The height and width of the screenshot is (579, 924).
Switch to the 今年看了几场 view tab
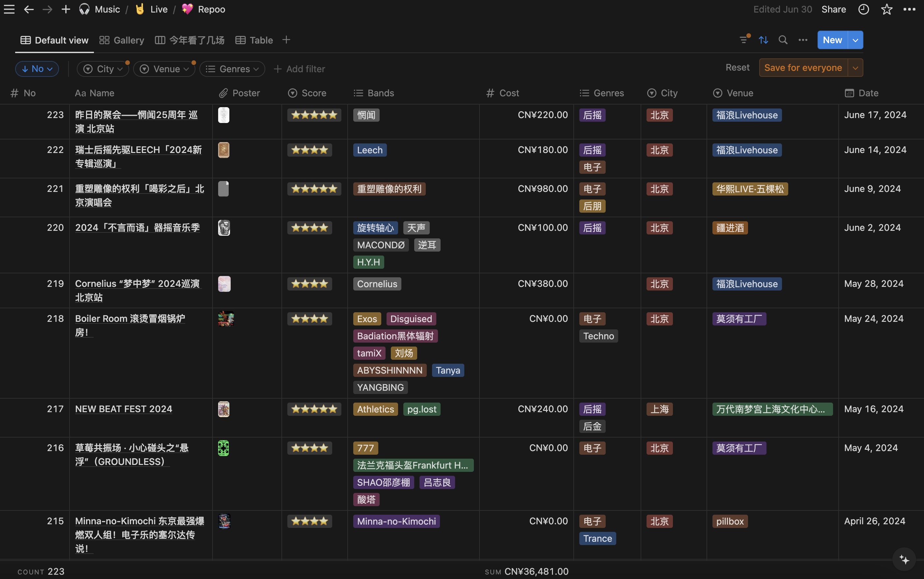coord(190,40)
